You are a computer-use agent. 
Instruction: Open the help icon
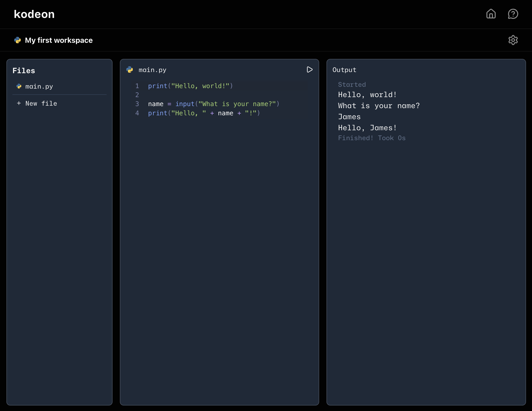coord(513,14)
